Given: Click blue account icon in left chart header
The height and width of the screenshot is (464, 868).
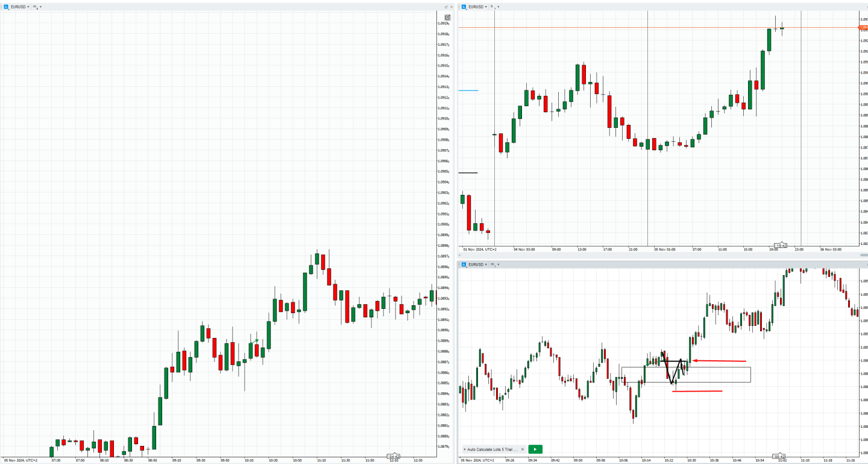Looking at the screenshot, I should point(7,7).
